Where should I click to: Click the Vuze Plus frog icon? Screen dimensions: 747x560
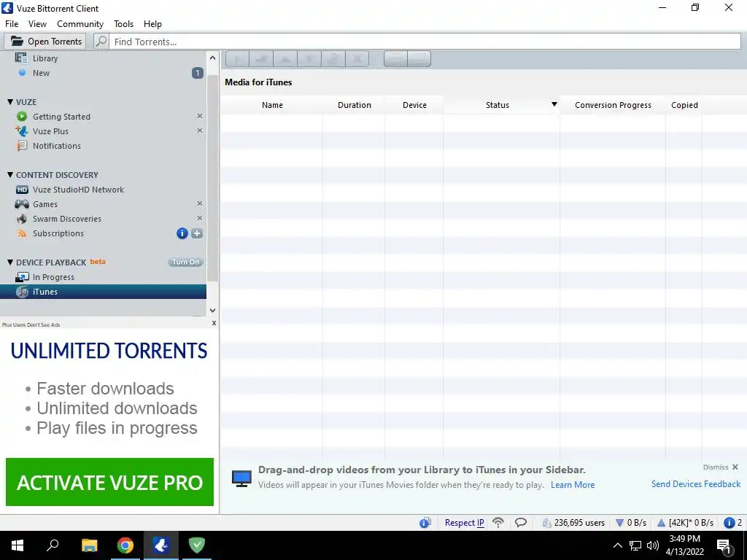[x=22, y=131]
